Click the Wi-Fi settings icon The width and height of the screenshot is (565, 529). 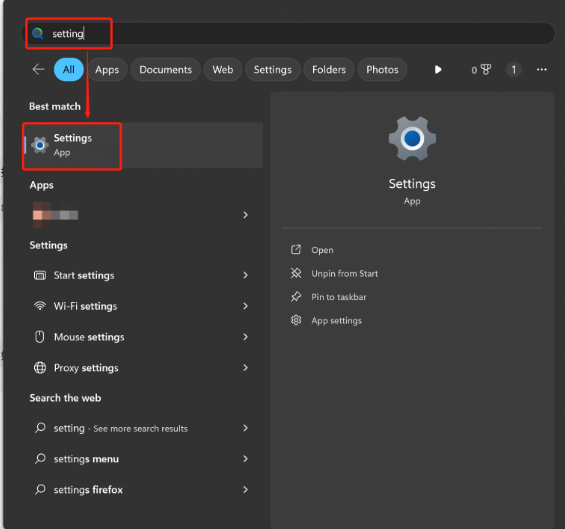click(40, 306)
